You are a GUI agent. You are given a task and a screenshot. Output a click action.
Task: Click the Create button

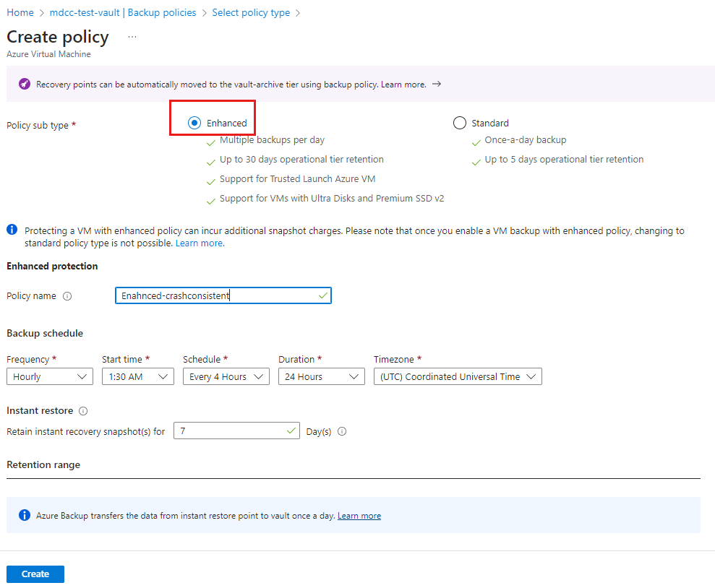(x=35, y=574)
